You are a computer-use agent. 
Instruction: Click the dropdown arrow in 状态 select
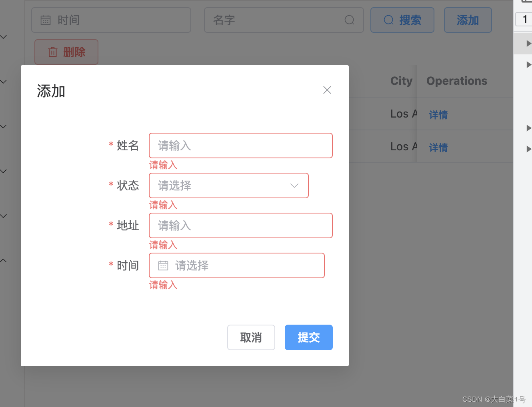[x=294, y=186]
